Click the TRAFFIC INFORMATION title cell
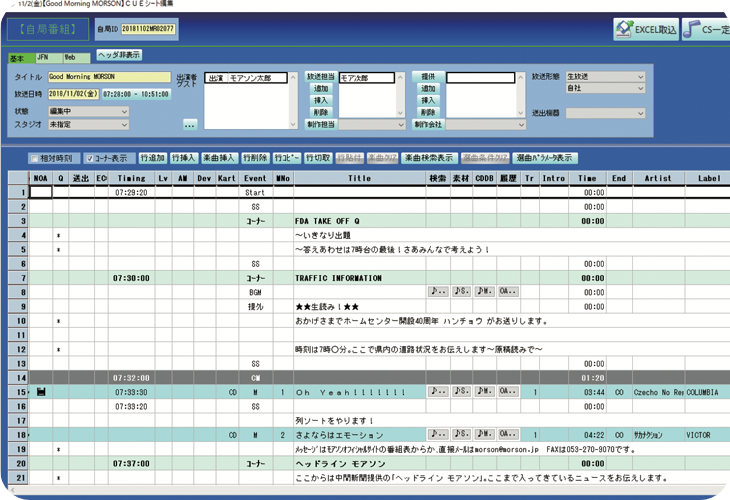 [359, 278]
